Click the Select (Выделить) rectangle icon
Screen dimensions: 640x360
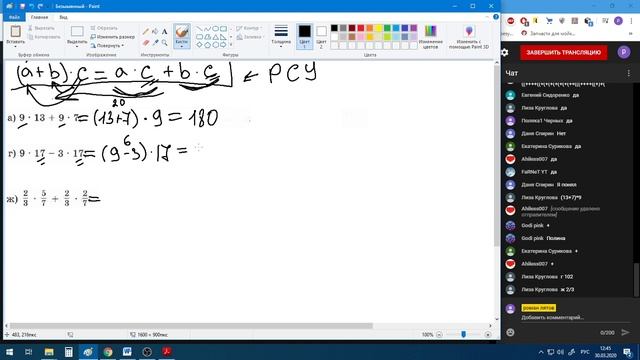[x=77, y=31]
